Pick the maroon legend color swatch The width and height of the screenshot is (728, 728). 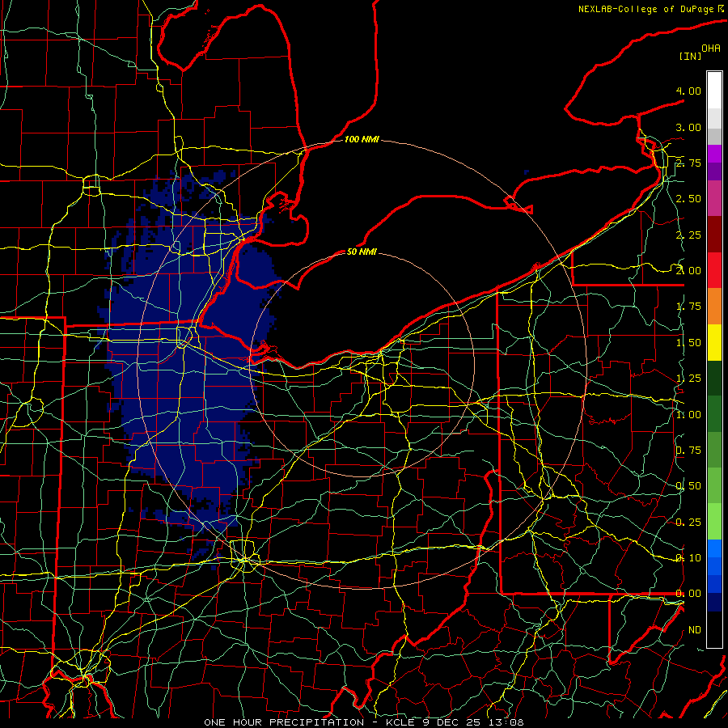coord(714,235)
